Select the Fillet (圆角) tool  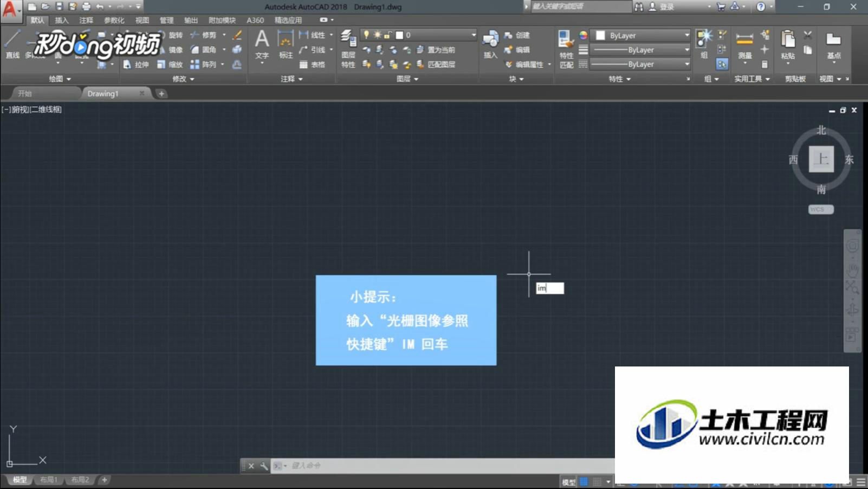click(x=203, y=50)
